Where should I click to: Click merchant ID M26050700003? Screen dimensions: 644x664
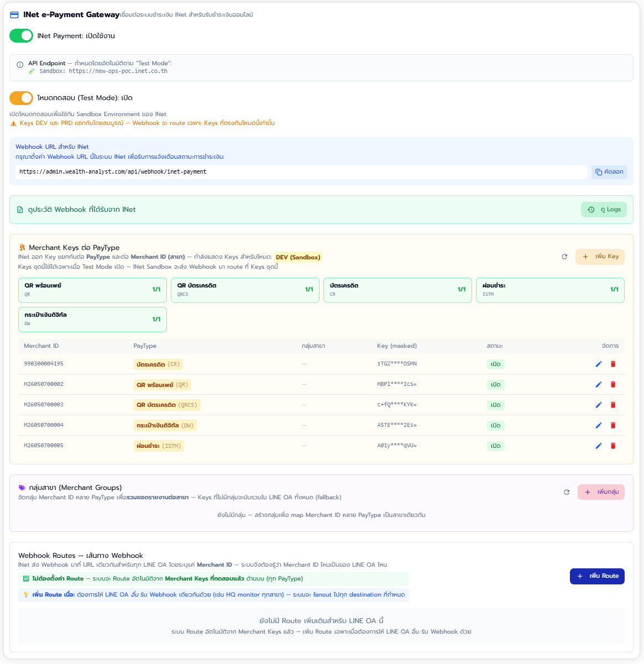44,405
